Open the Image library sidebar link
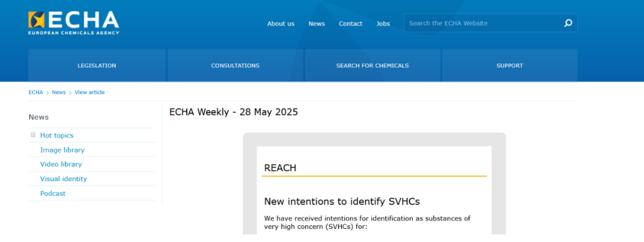The height and width of the screenshot is (242, 644). click(63, 150)
